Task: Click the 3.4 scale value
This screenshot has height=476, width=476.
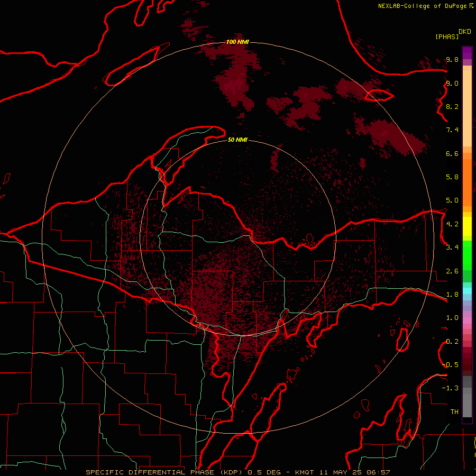Action: pyautogui.click(x=452, y=248)
